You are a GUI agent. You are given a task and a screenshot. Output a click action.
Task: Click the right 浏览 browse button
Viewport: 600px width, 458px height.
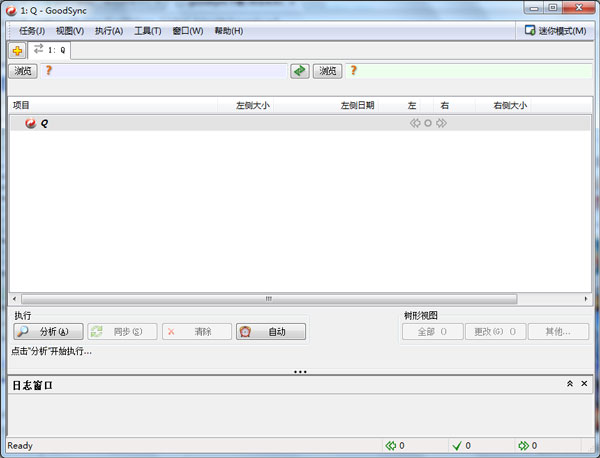click(328, 71)
